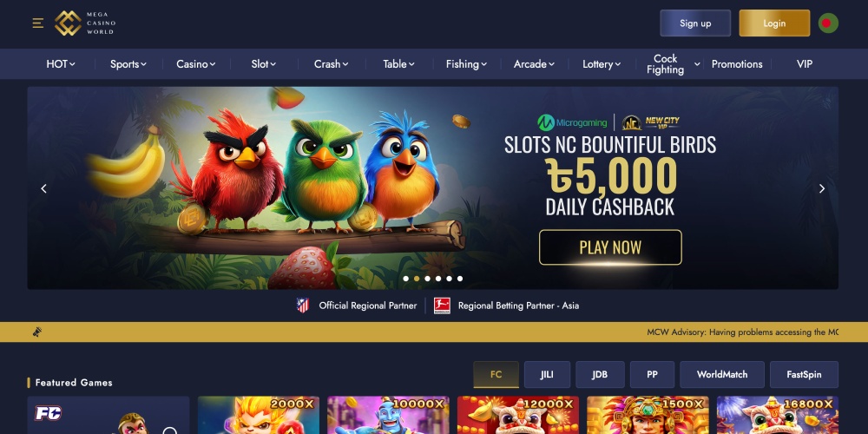Open the Promotions menu item

click(x=737, y=64)
